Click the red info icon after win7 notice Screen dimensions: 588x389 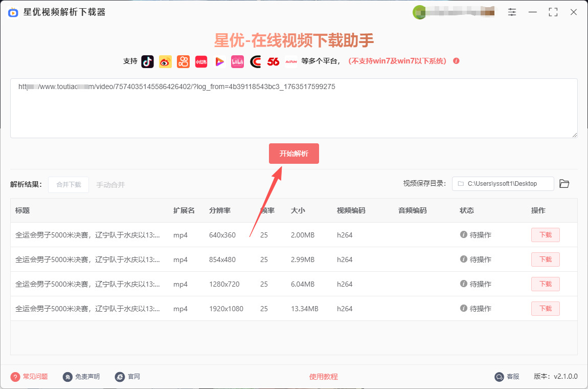click(457, 61)
